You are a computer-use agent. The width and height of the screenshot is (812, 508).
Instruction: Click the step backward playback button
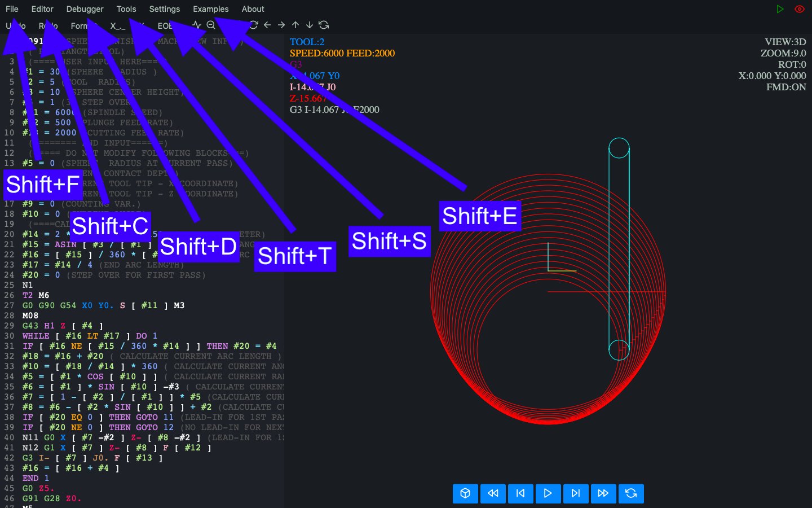[520, 493]
